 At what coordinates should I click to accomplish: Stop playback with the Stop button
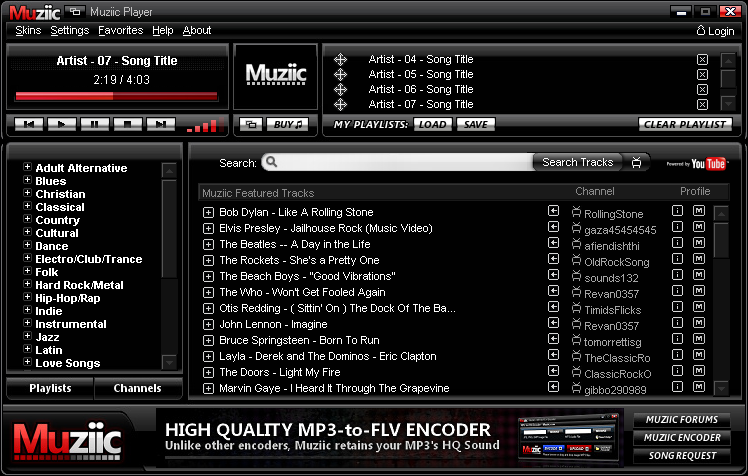[x=127, y=124]
